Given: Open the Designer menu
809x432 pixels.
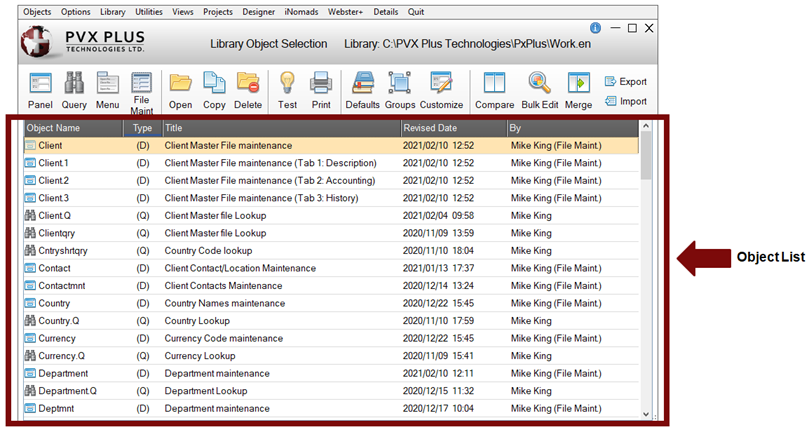Looking at the screenshot, I should pos(260,12).
